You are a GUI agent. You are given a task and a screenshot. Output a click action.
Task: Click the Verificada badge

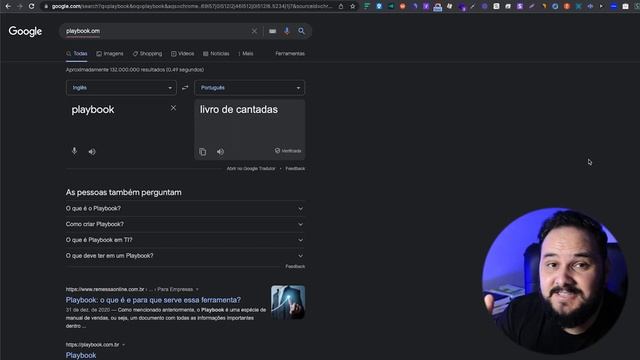click(288, 151)
